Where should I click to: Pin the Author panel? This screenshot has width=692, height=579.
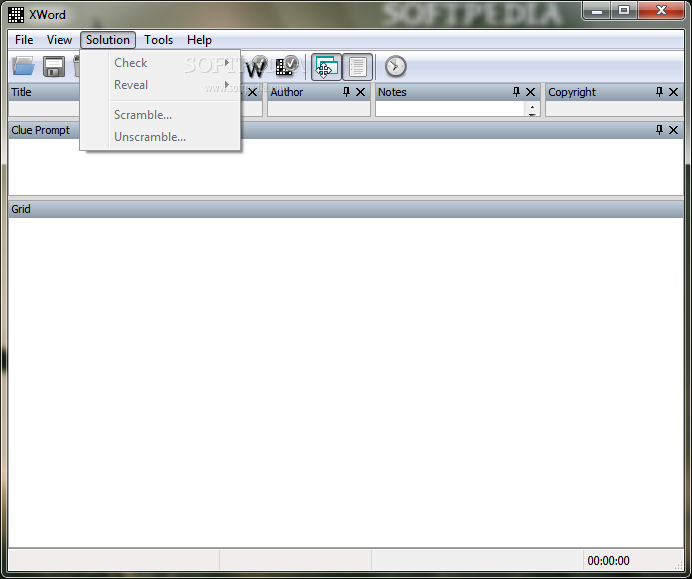(346, 92)
